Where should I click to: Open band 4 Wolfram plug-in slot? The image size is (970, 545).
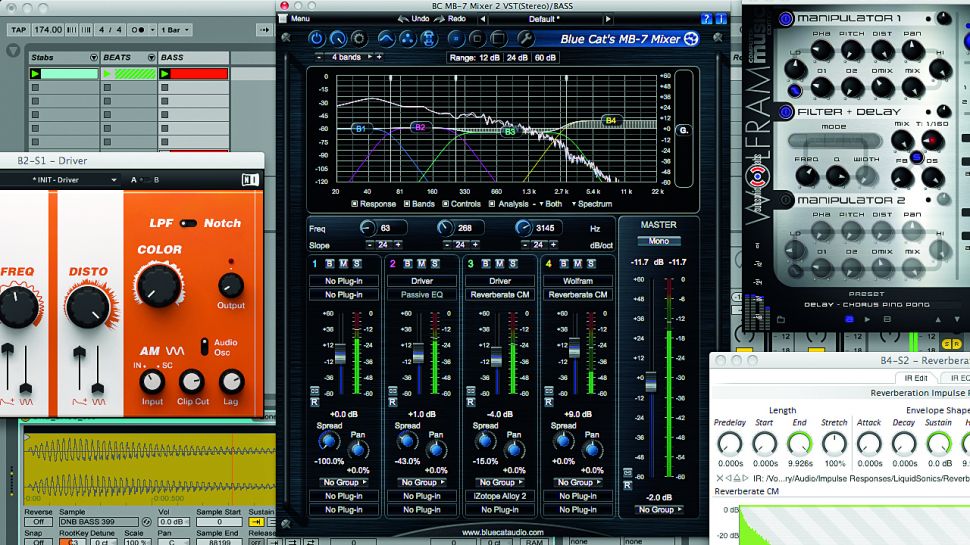[x=578, y=281]
